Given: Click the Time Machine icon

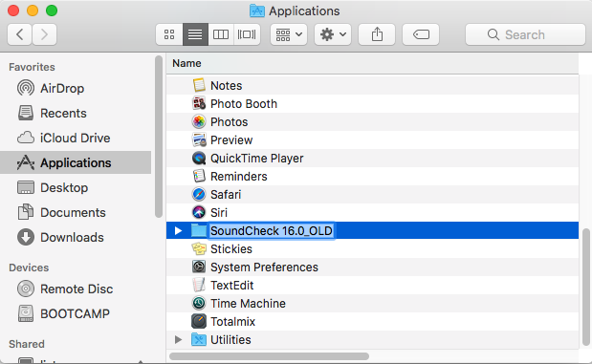Looking at the screenshot, I should click(x=199, y=303).
